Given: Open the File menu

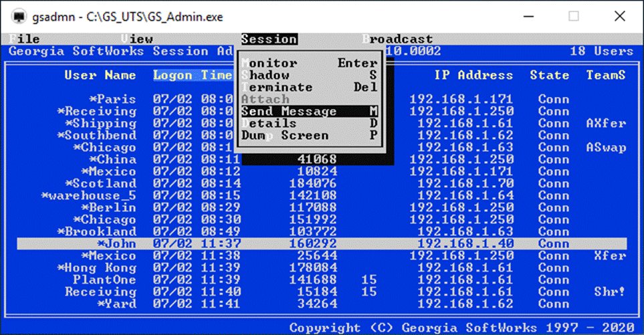Looking at the screenshot, I should point(25,39).
